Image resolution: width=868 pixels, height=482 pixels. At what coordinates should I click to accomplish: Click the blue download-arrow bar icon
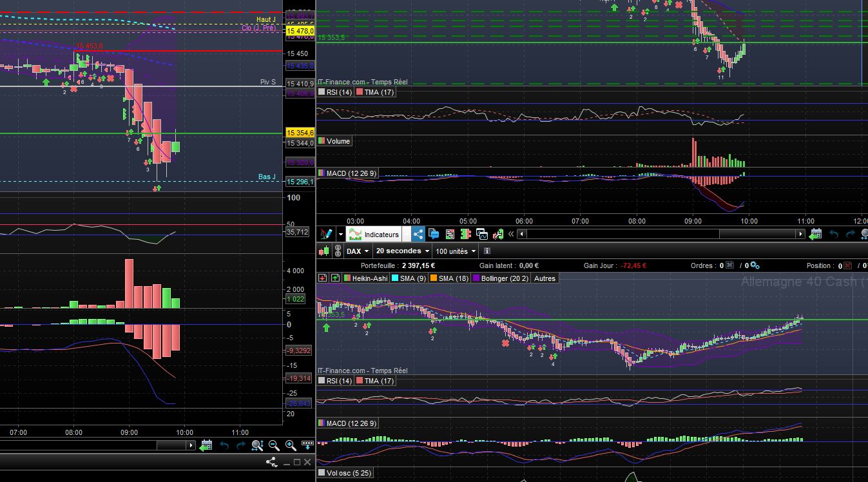[307, 445]
